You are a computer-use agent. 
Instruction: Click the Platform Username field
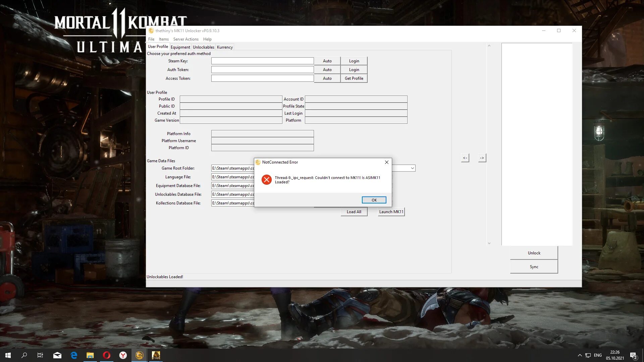click(262, 141)
